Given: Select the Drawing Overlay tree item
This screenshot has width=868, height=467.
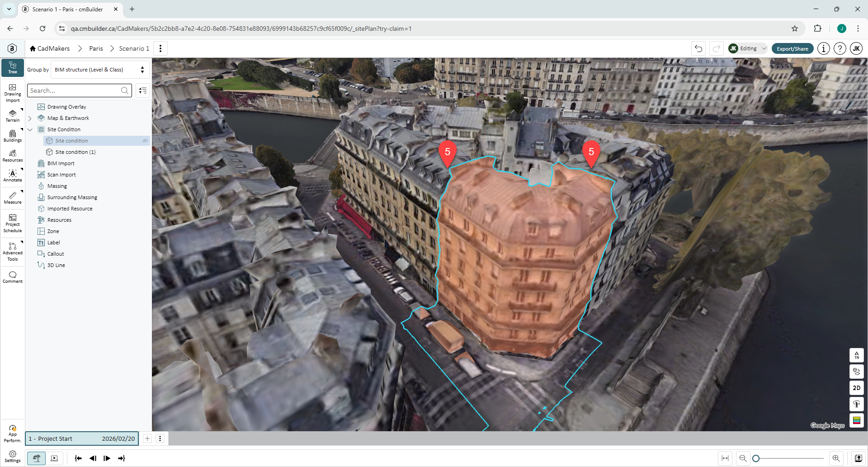Looking at the screenshot, I should tap(66, 107).
